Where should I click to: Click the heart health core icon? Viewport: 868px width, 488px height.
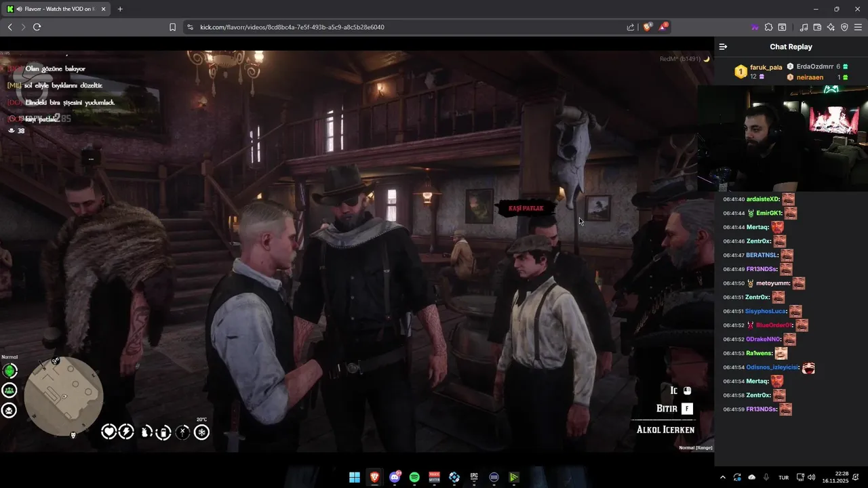(108, 432)
